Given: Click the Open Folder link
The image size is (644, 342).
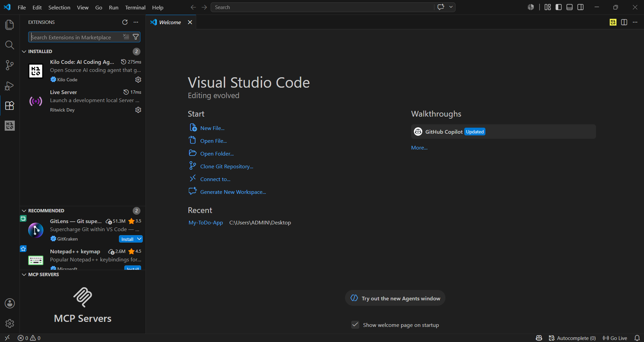Looking at the screenshot, I should (x=217, y=154).
